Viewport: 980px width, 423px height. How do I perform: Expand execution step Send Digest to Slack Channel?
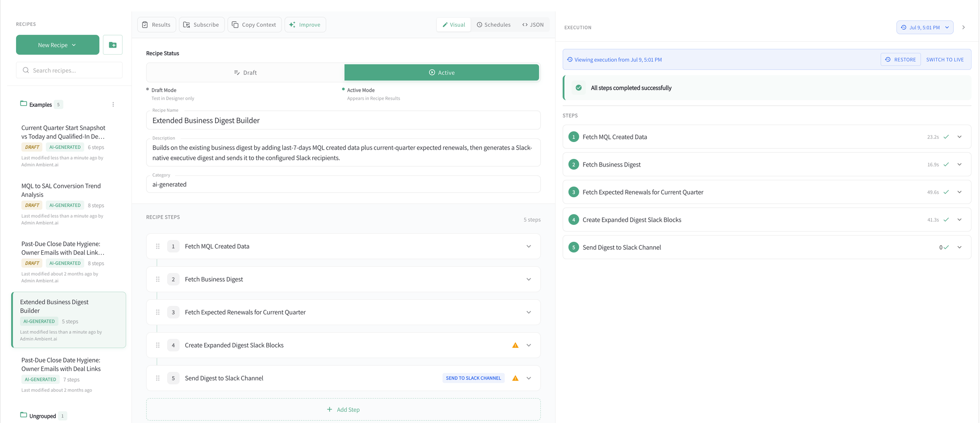960,247
